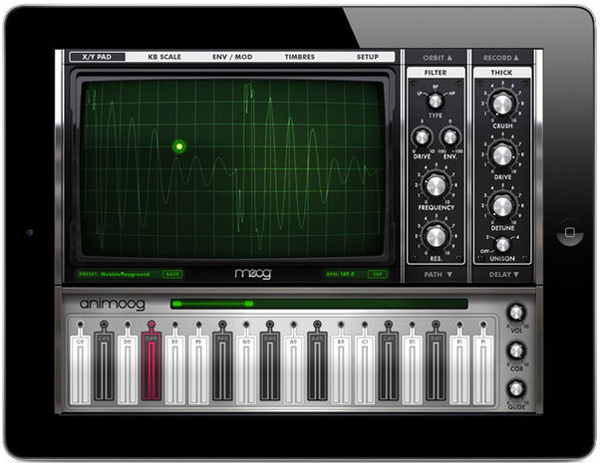Click the UNISON selector knob
Viewport: 600px width, 463px height.
coord(502,245)
